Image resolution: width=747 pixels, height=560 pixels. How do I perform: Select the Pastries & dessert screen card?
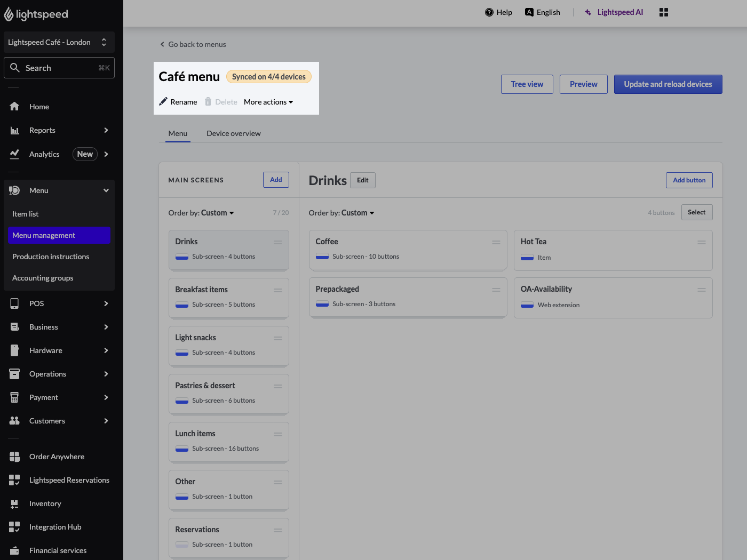pyautogui.click(x=229, y=394)
